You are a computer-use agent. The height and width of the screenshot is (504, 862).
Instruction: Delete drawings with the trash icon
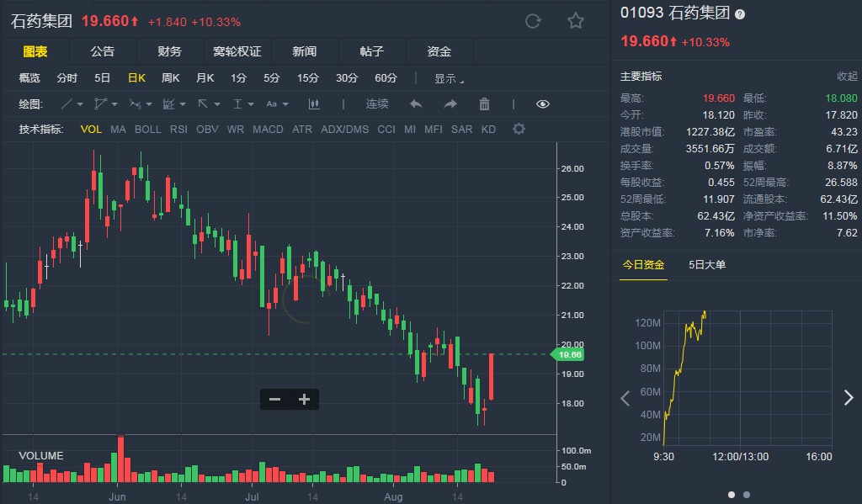coord(484,104)
